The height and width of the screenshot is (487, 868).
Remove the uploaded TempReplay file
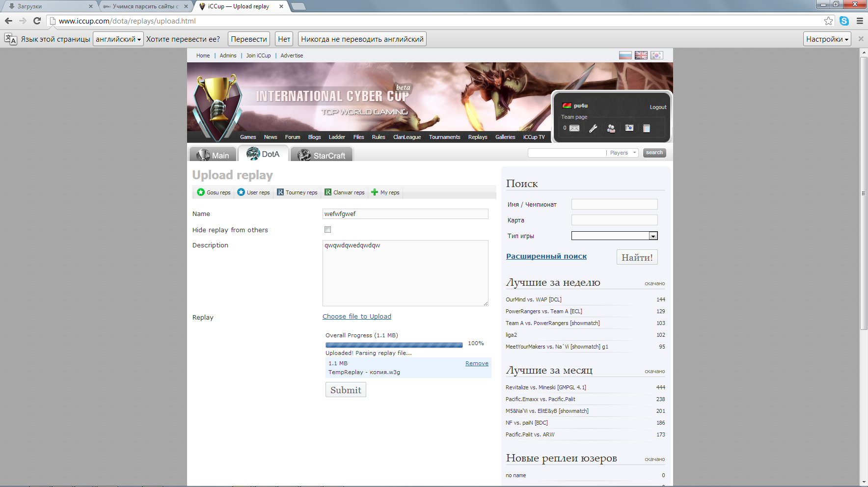click(x=477, y=363)
